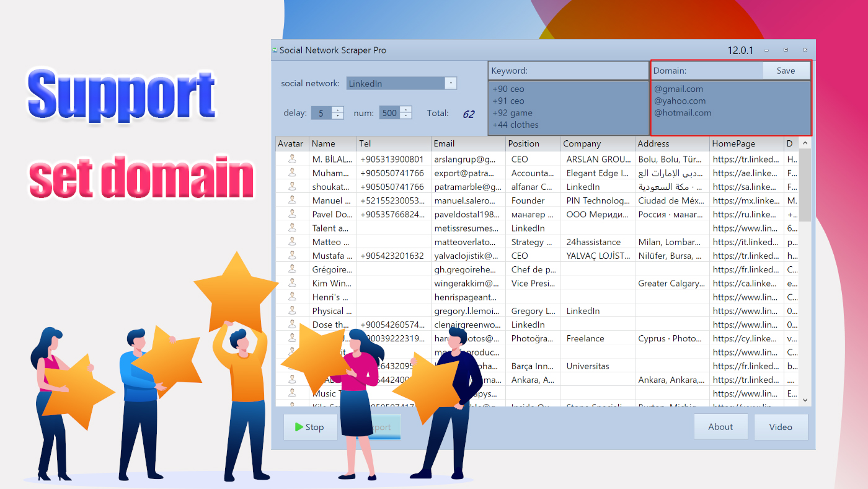Click the avatar icon in the Kim Win... row

[292, 283]
